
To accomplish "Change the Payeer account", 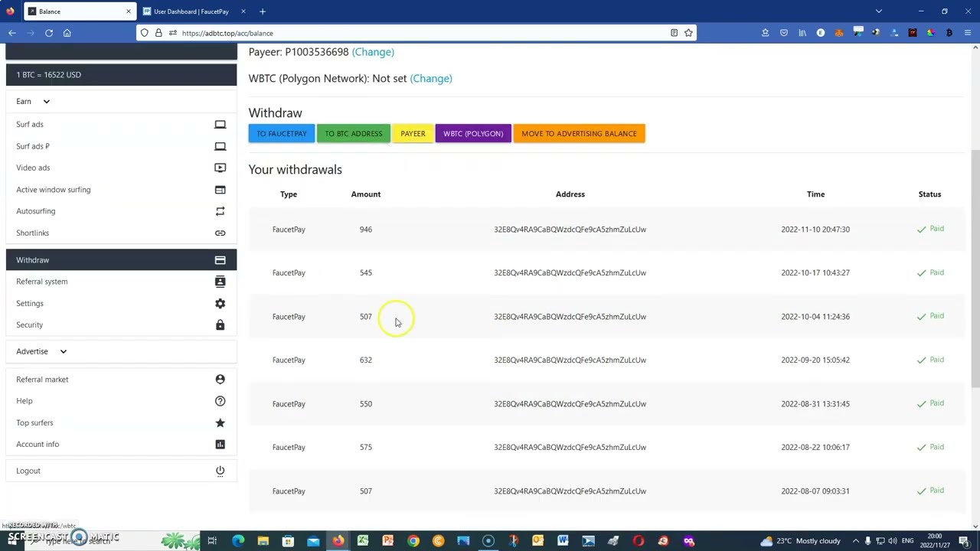I will coord(373,52).
